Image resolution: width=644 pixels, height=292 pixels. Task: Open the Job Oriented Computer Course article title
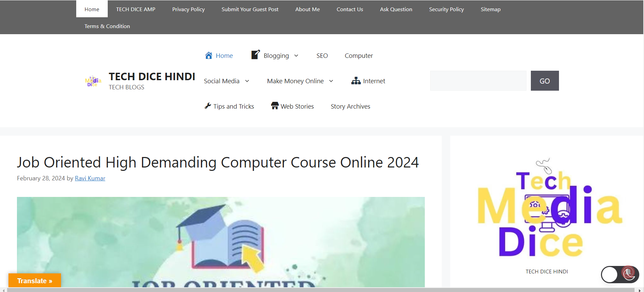point(218,162)
